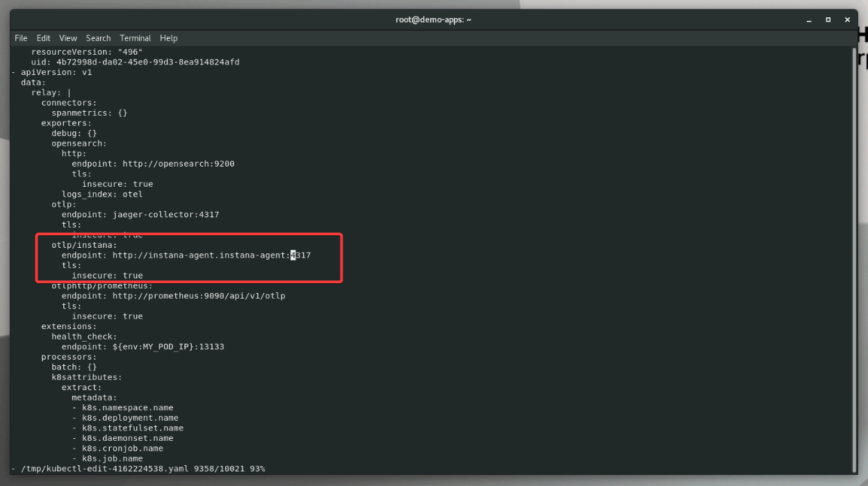The image size is (868, 486).
Task: Click the uid 4b72998d line
Action: pyautogui.click(x=136, y=62)
